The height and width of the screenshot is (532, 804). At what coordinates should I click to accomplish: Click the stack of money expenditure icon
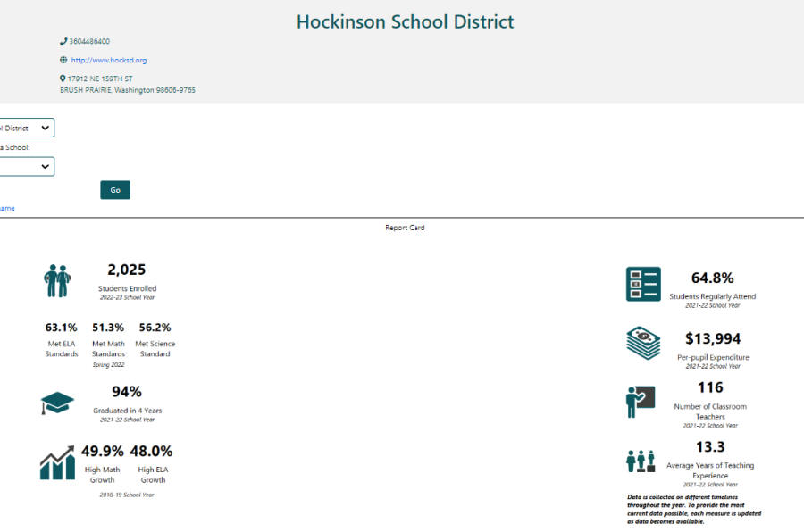[643, 343]
